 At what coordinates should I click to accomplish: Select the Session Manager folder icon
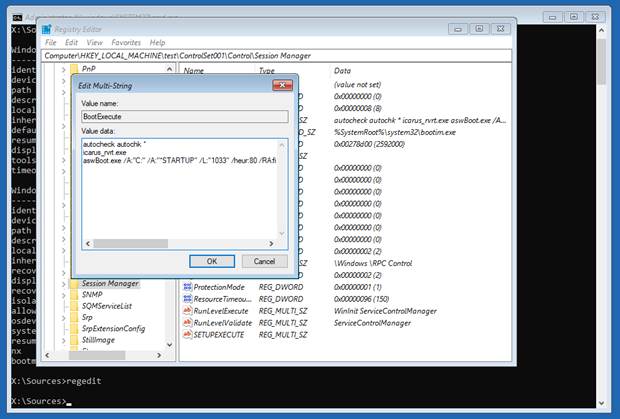(74, 283)
